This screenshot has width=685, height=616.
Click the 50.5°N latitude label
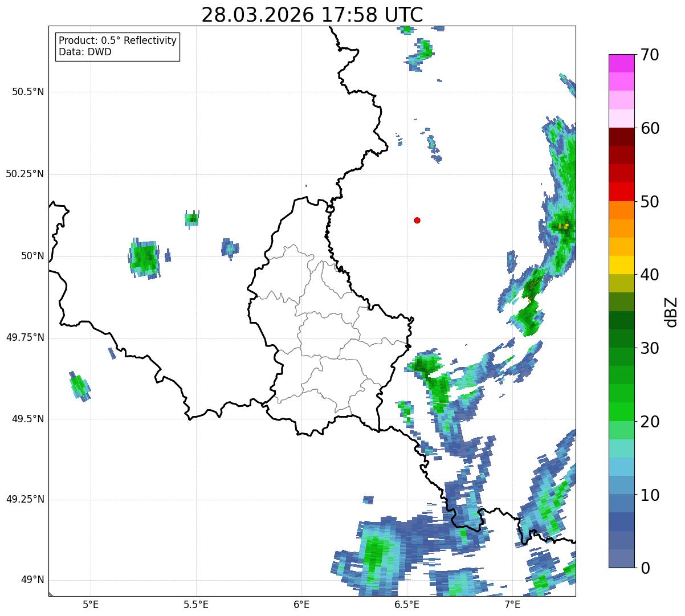click(27, 92)
